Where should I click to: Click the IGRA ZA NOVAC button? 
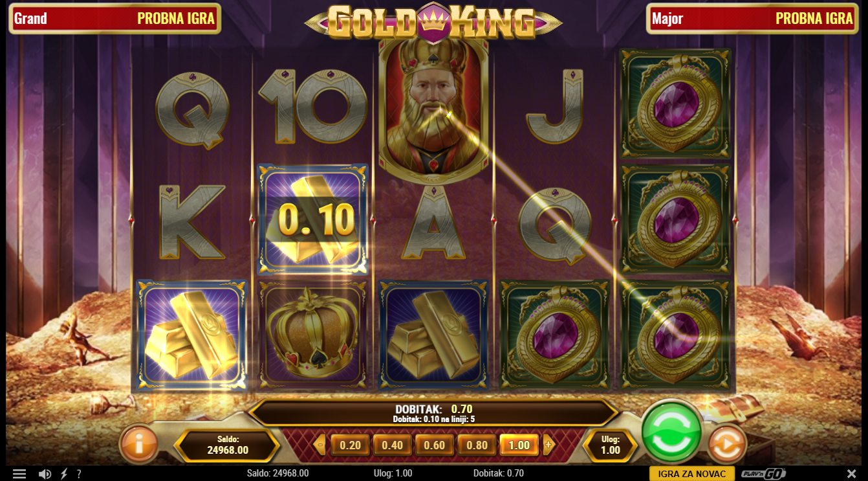tap(691, 474)
